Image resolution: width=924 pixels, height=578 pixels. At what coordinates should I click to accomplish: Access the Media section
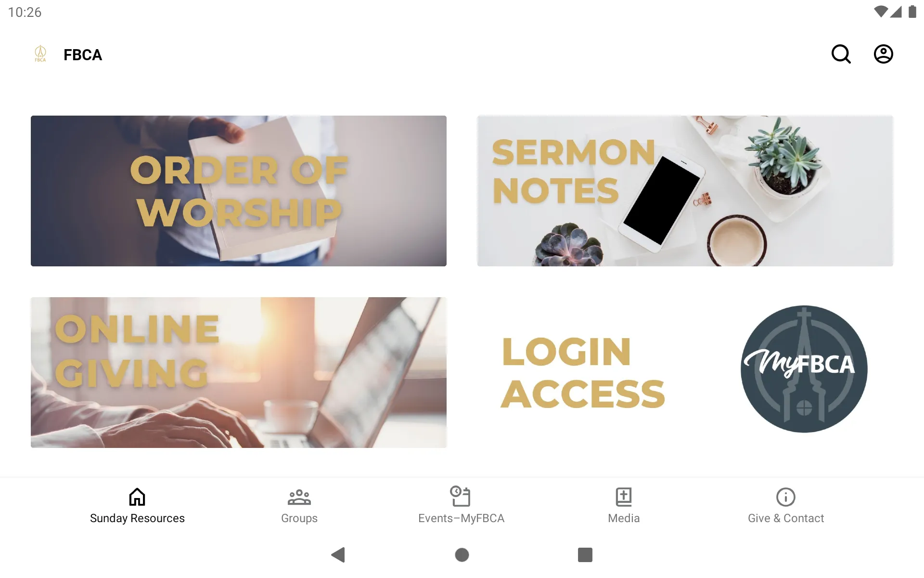coord(623,505)
